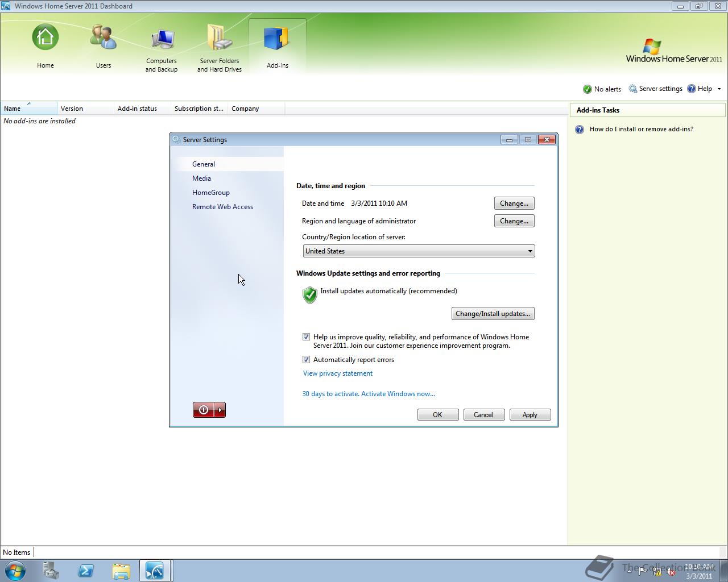The height and width of the screenshot is (582, 728).
Task: Click the red server shutdown power button
Action: pyautogui.click(x=204, y=410)
